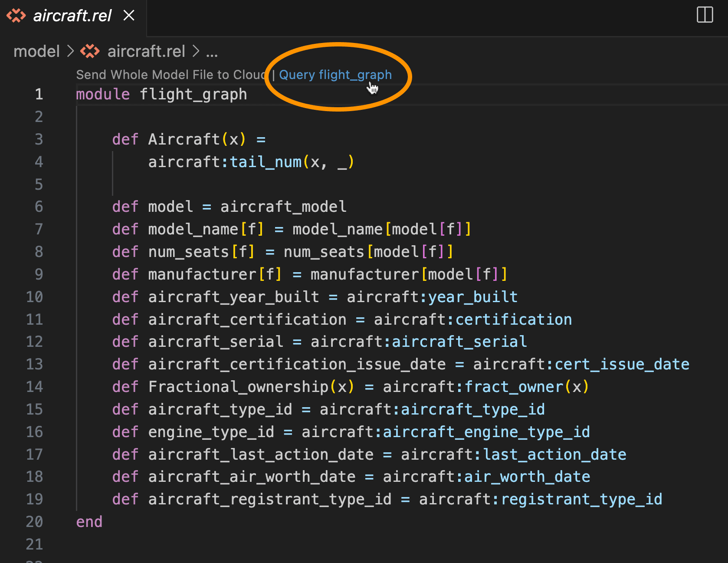Screen dimensions: 728x563
Task: Click the Rel file icon in tab
Action: (x=16, y=16)
